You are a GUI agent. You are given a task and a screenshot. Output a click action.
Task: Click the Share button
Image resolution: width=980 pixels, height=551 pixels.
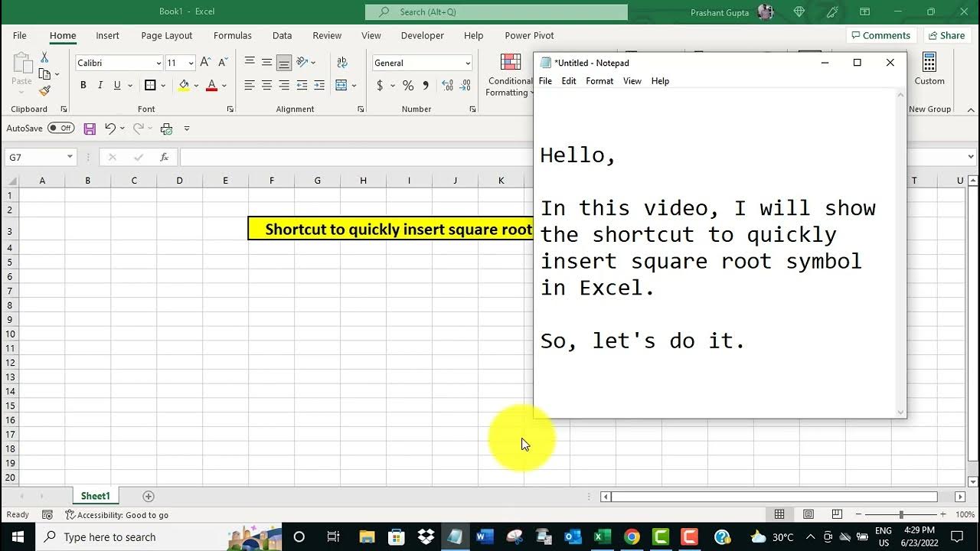point(946,35)
